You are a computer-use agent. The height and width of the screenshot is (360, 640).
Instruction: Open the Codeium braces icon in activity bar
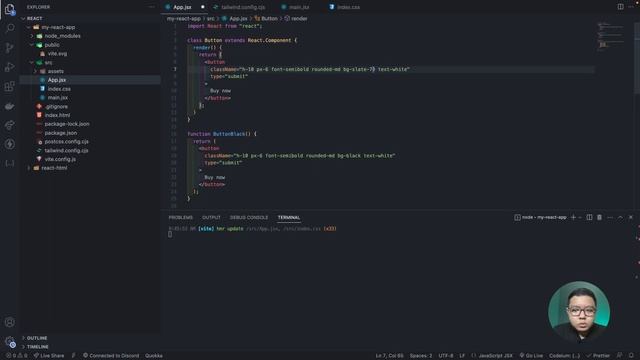[9, 163]
